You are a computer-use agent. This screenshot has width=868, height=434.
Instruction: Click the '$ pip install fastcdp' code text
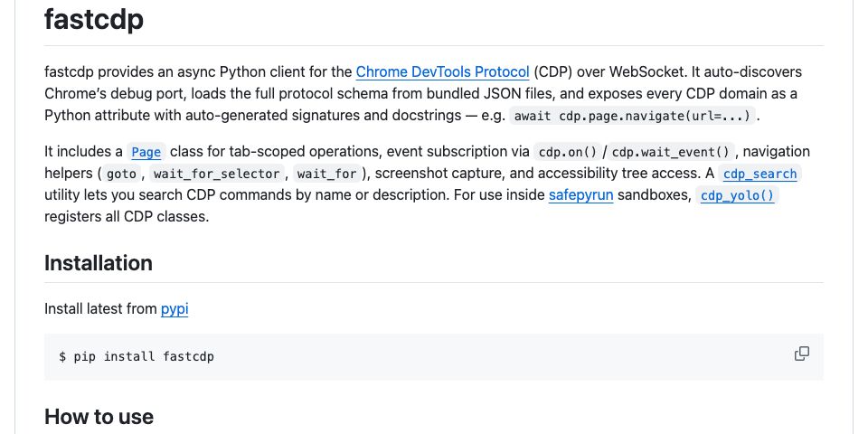pos(137,356)
